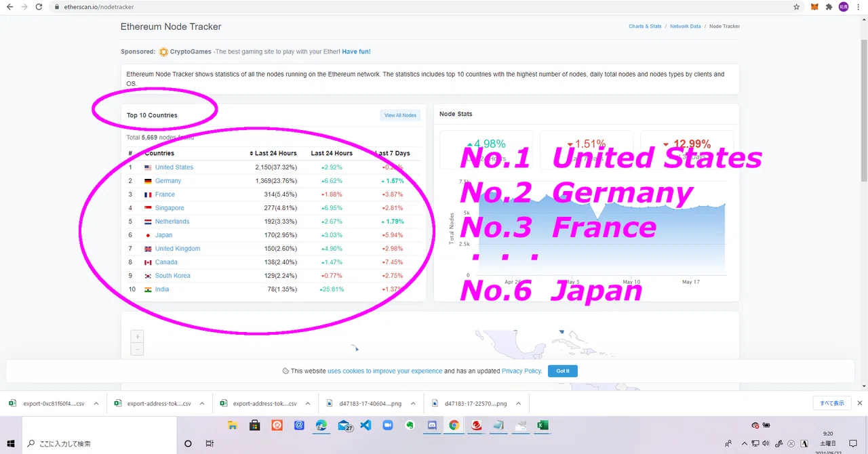Open the France country link

click(x=165, y=194)
